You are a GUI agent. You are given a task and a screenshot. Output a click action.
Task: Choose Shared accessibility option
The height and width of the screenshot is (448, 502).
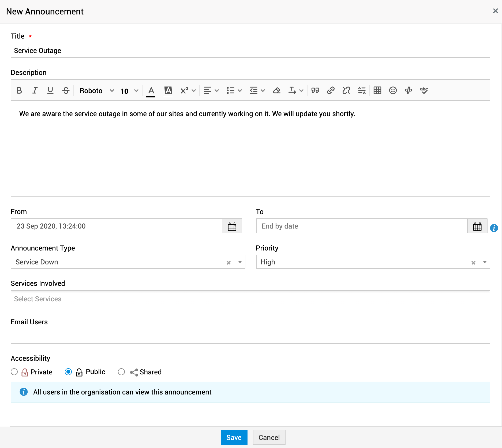click(x=121, y=372)
